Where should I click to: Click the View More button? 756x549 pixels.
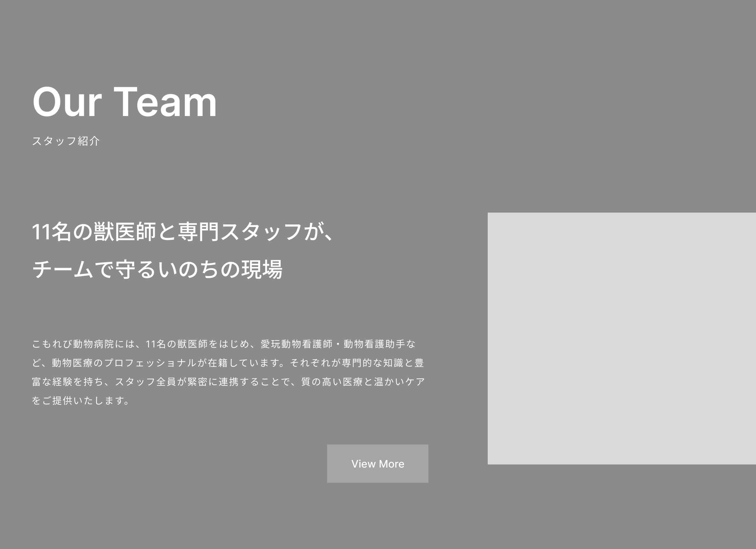[377, 463]
